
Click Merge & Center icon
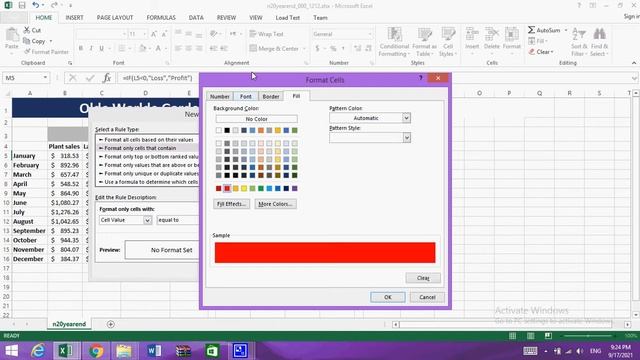(253, 48)
